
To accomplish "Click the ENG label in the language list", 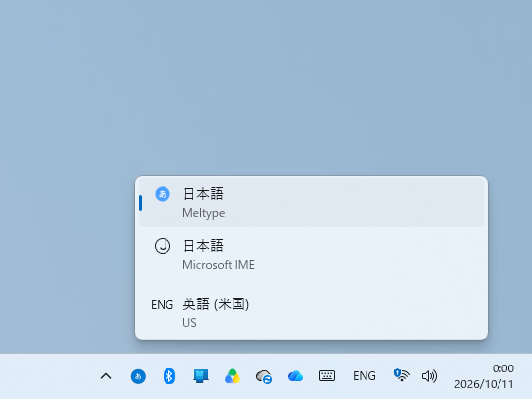I will point(163,305).
